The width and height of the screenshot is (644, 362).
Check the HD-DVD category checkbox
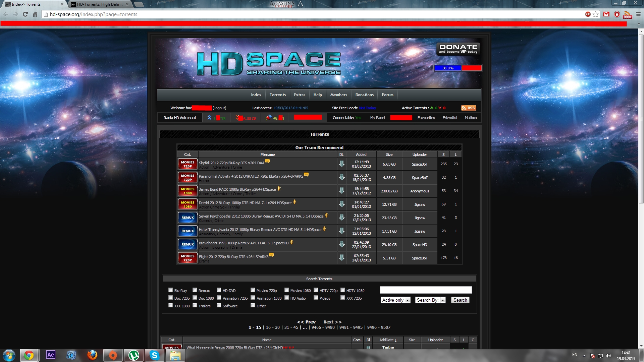coord(219,290)
